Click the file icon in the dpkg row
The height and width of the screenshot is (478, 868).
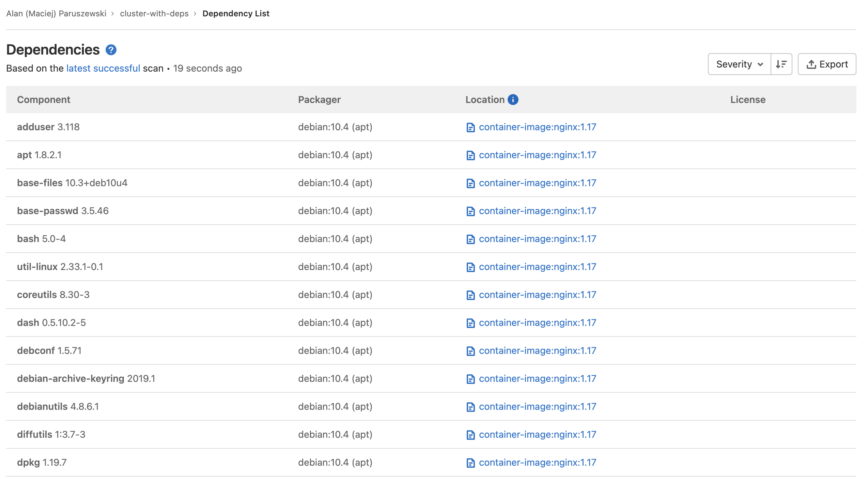tap(470, 462)
